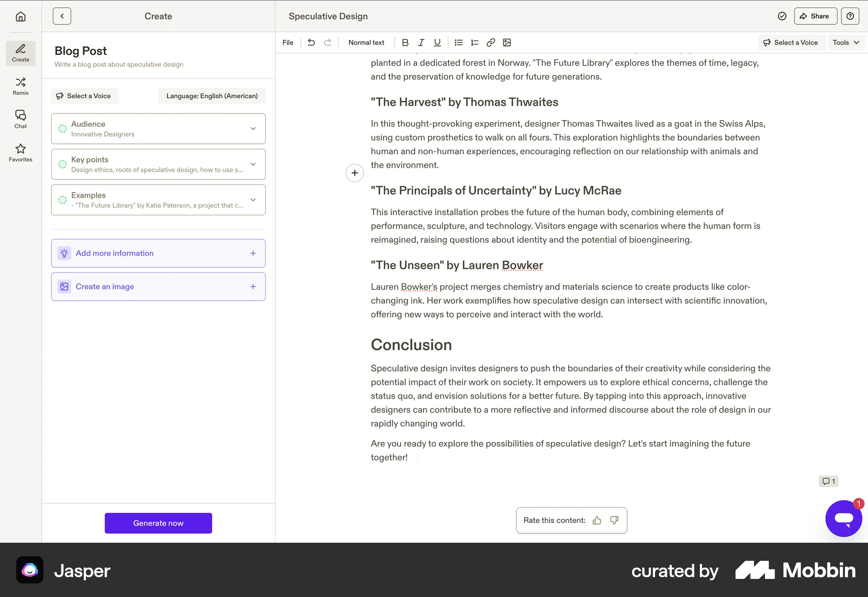Open the File menu
Screen dimensions: 868x597
click(x=288, y=43)
